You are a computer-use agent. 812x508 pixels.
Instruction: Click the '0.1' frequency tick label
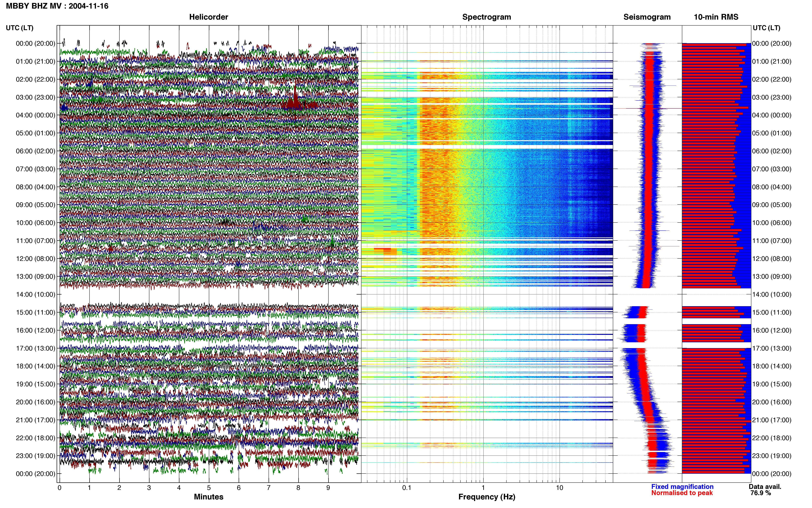coord(407,488)
